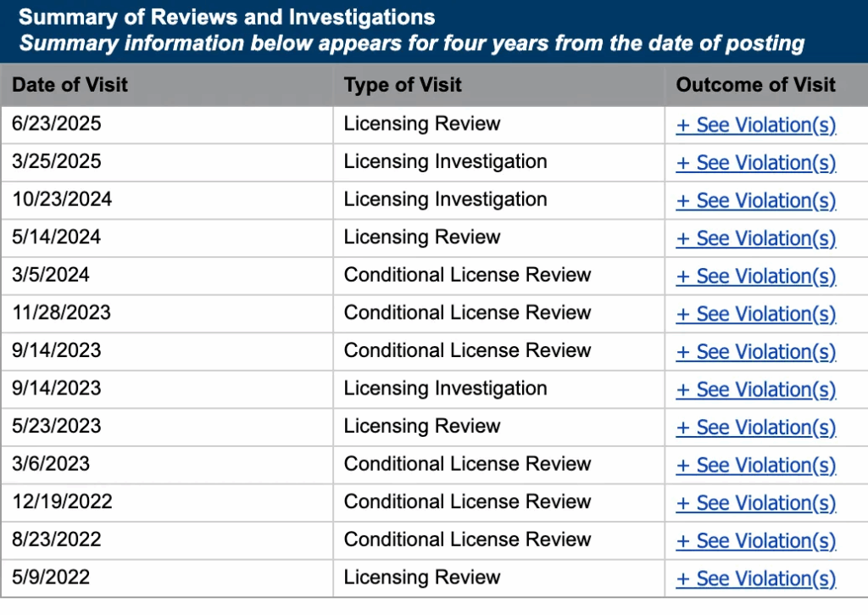This screenshot has width=868, height=615.
Task: Expand violations for the 11/28/2023 visit
Action: point(755,314)
